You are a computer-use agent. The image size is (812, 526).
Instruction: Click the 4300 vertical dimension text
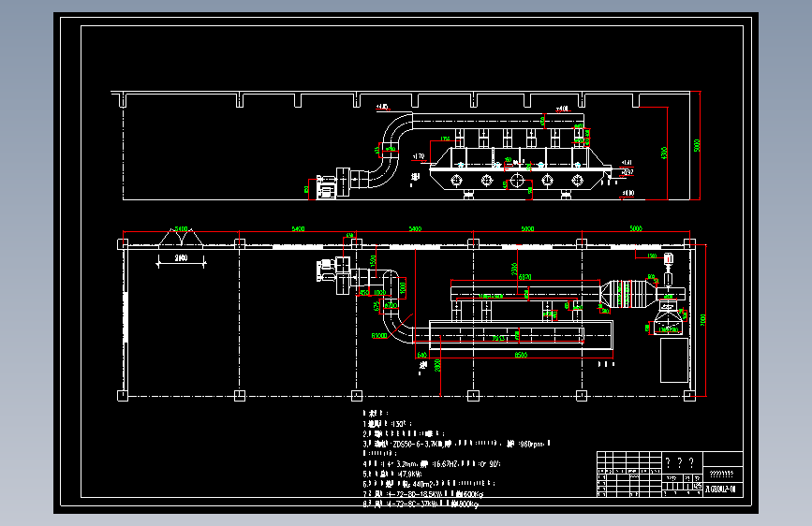tap(664, 153)
